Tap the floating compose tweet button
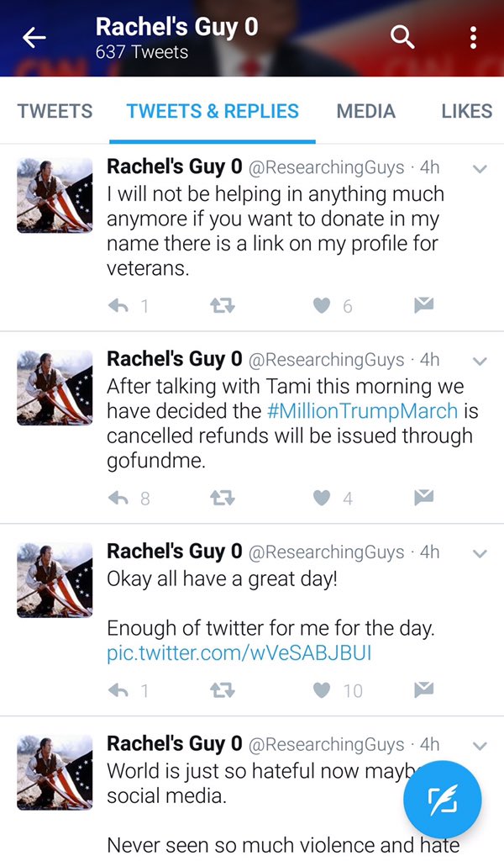 [x=442, y=800]
